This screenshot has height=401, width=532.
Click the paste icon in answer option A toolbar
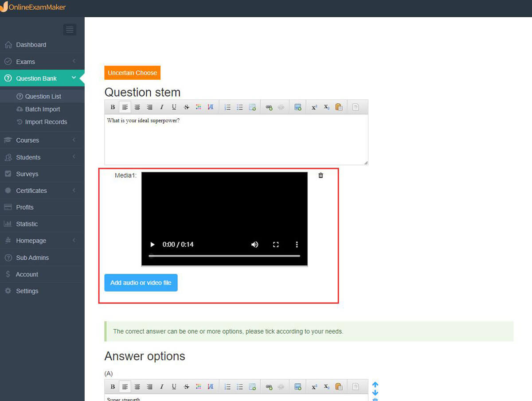(339, 386)
